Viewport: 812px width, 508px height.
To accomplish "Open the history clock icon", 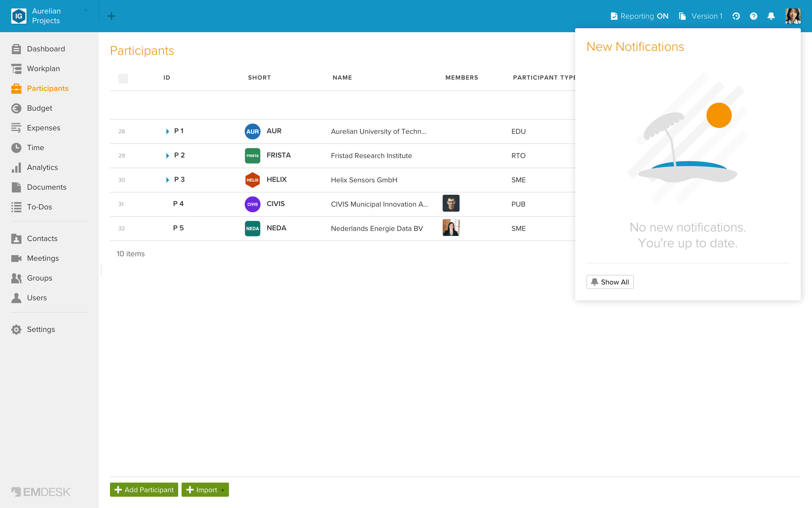I will tap(736, 16).
